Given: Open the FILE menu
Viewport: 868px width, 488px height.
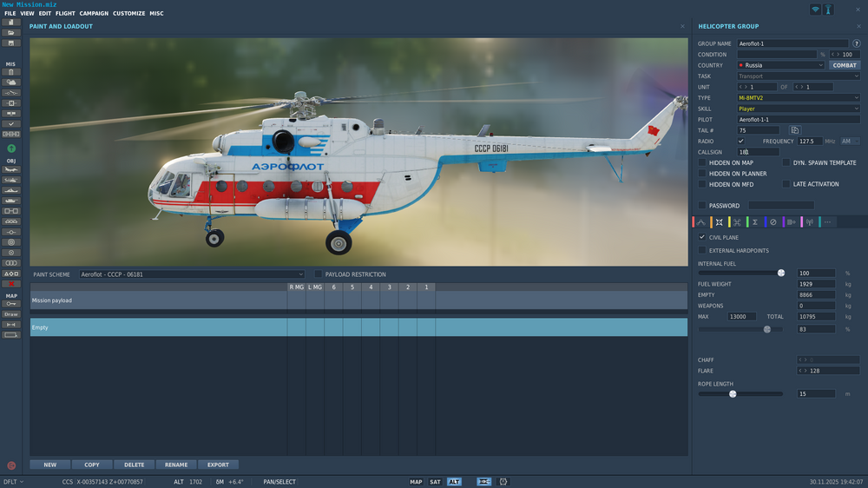Looking at the screenshot, I should 10,13.
